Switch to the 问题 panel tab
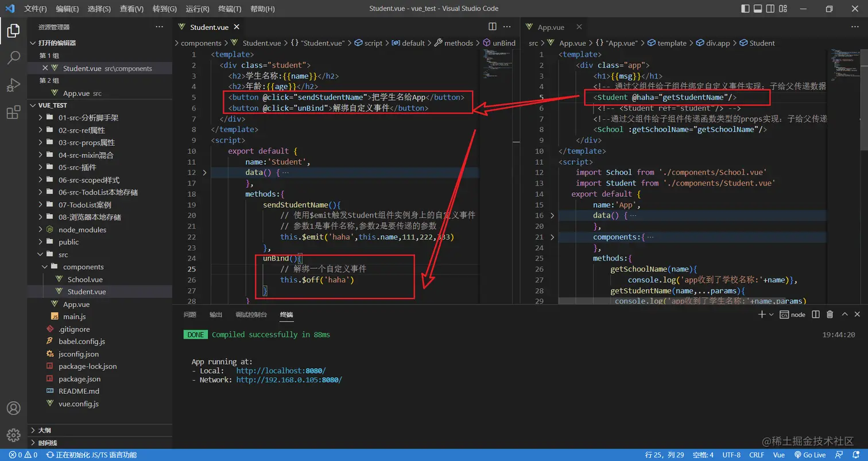The height and width of the screenshot is (461, 868). coord(190,315)
